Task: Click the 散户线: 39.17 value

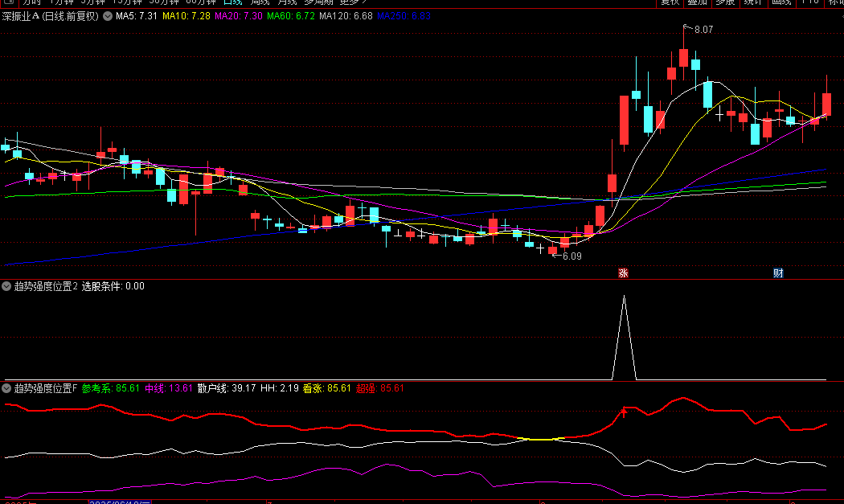Action: 227,388
